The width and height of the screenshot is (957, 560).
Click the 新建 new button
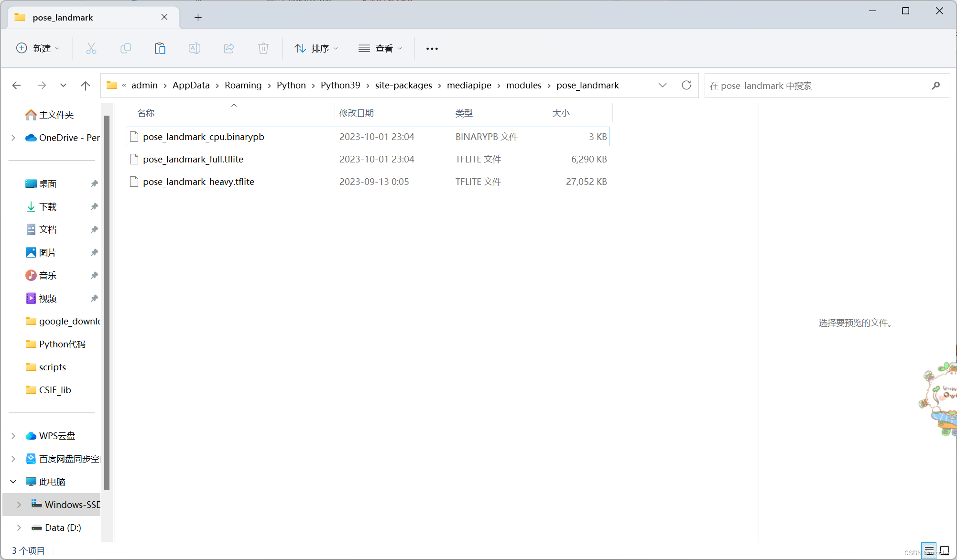tap(38, 48)
